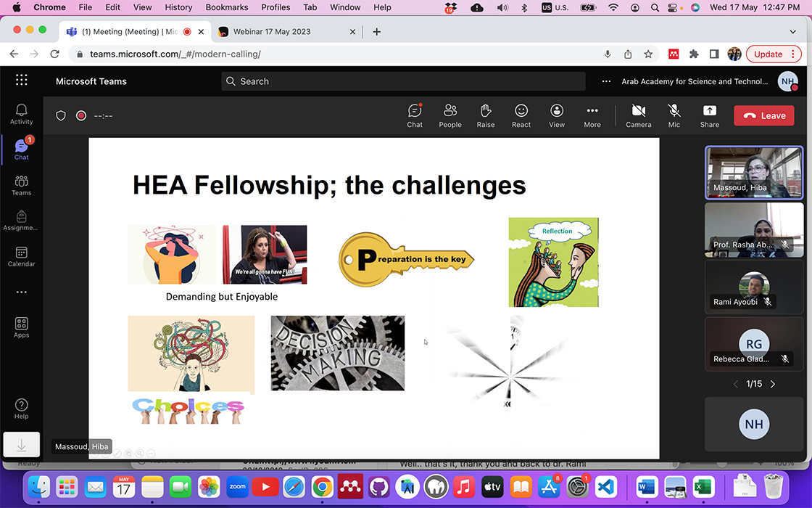This screenshot has height=508, width=812.
Task: Unmute the Mic
Action: click(674, 115)
